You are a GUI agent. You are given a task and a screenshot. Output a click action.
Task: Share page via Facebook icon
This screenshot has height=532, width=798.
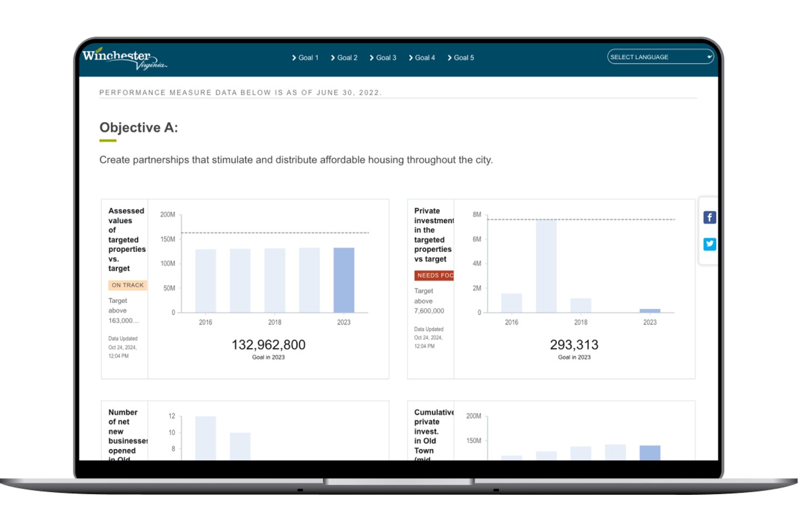[x=710, y=217]
